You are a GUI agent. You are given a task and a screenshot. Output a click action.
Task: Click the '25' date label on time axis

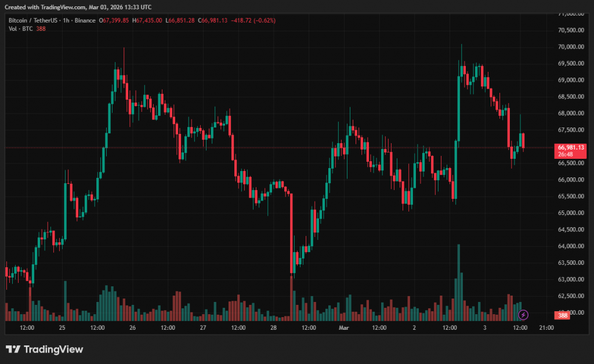click(x=62, y=328)
